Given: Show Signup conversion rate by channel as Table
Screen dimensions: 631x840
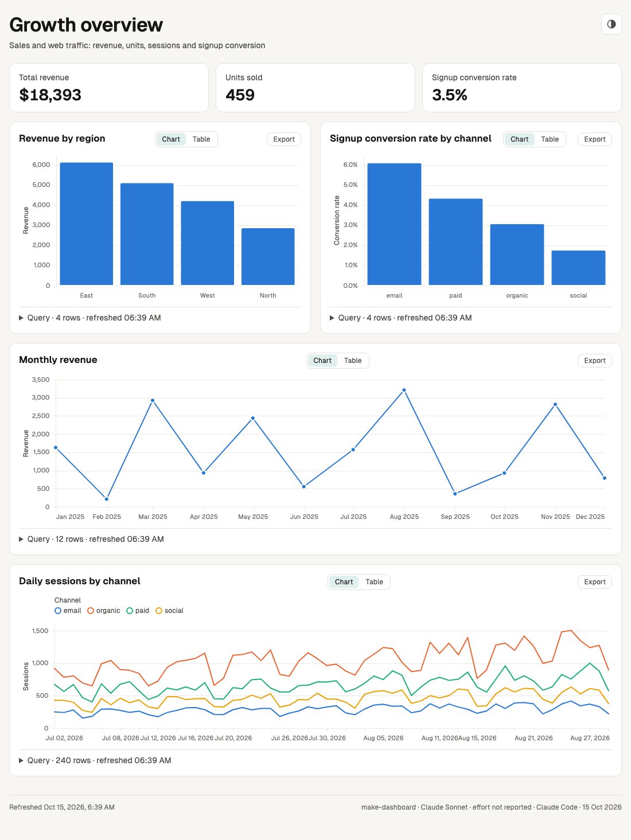Looking at the screenshot, I should click(550, 139).
